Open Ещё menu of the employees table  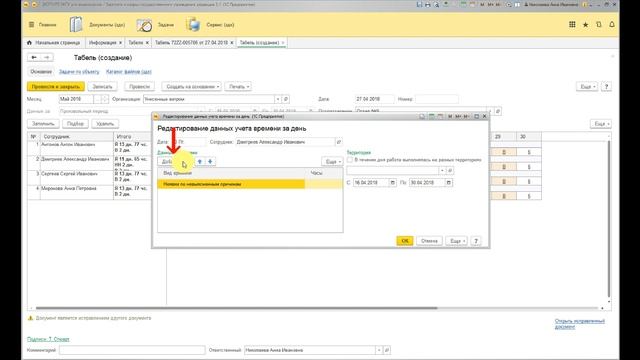click(x=601, y=124)
